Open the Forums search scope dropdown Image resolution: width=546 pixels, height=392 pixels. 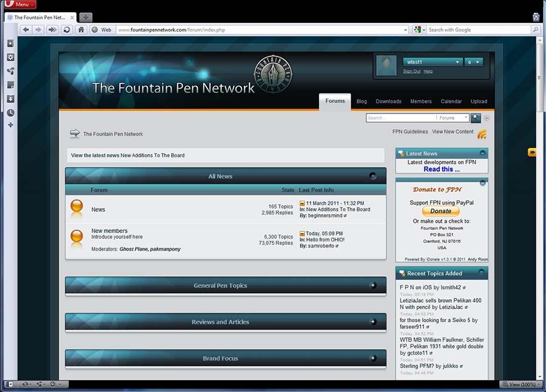click(x=453, y=118)
